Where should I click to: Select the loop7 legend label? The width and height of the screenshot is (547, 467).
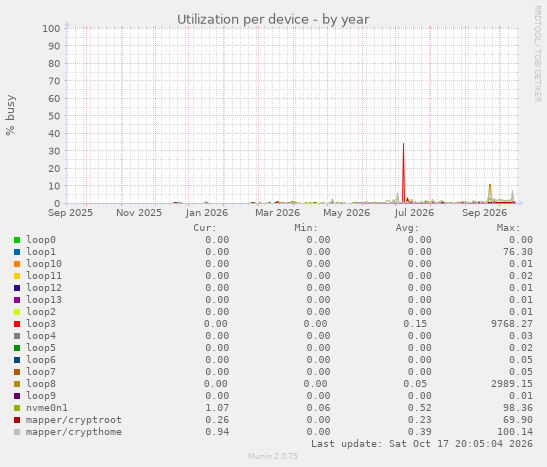(41, 371)
